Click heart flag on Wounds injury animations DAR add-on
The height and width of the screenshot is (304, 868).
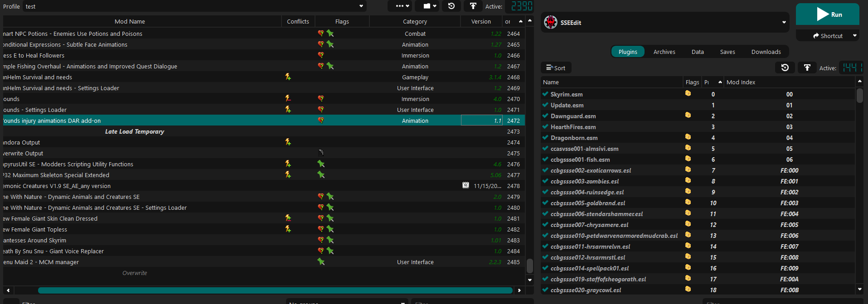click(321, 120)
